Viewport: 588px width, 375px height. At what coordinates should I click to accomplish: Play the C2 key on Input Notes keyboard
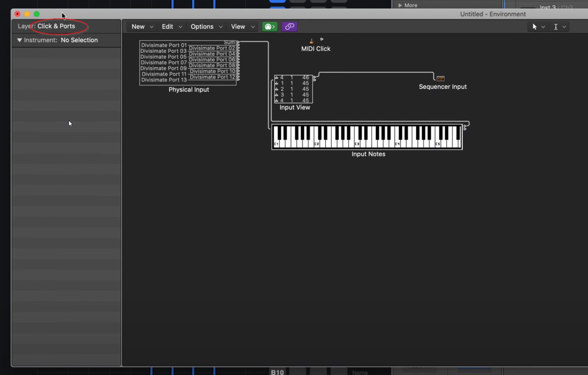coord(317,144)
